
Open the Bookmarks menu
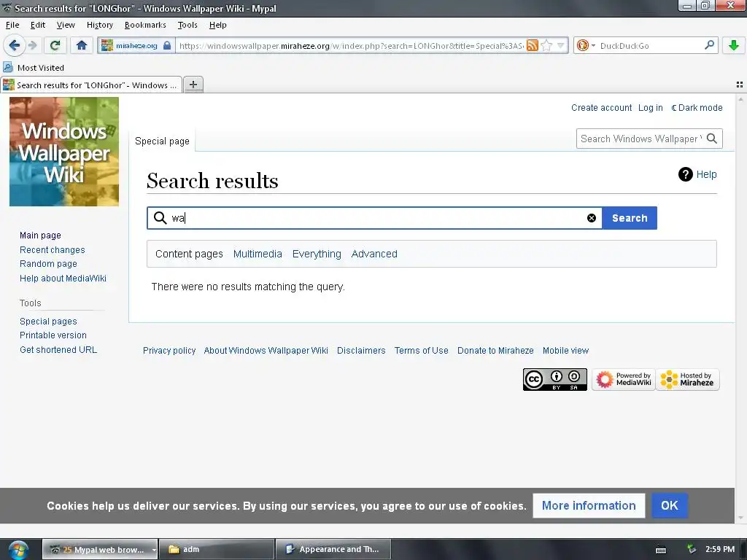pyautogui.click(x=145, y=25)
